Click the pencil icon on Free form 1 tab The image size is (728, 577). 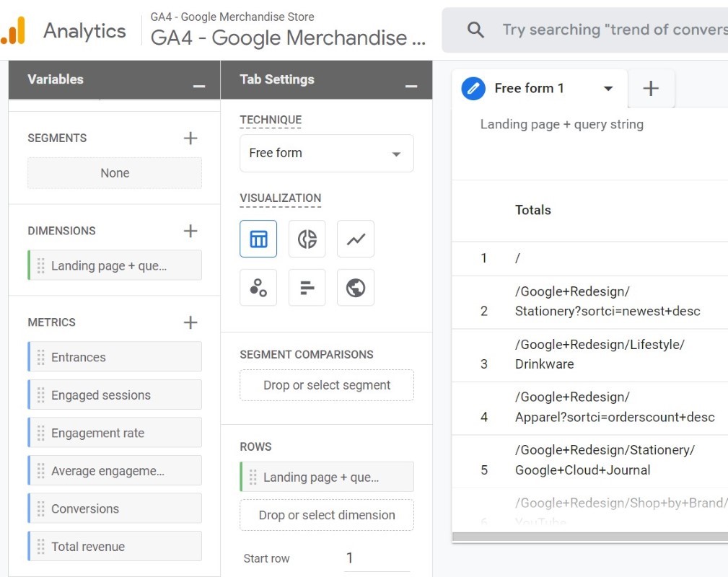tap(473, 88)
